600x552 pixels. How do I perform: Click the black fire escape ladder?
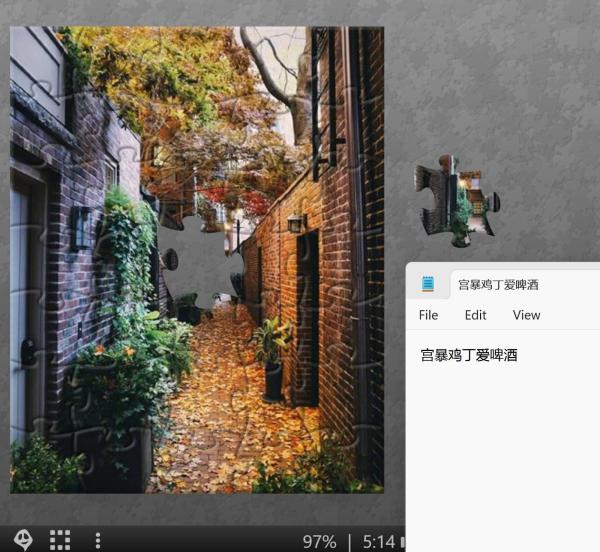[323, 100]
